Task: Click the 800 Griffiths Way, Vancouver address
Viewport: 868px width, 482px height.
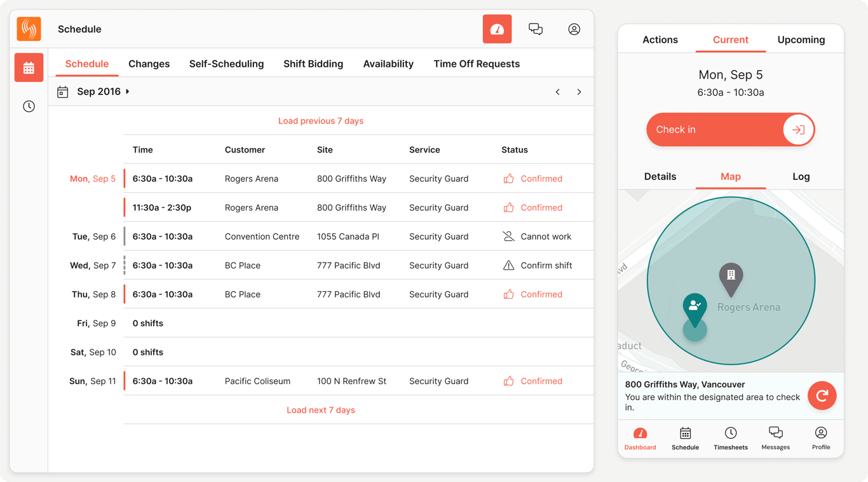Action: (x=685, y=385)
